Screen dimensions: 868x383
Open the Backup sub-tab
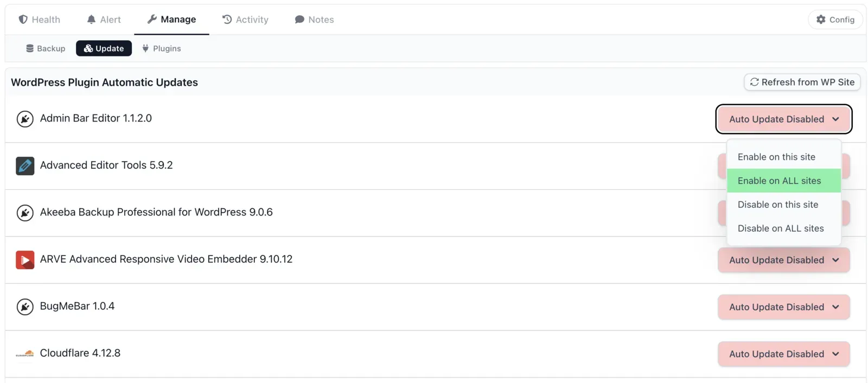tap(46, 48)
